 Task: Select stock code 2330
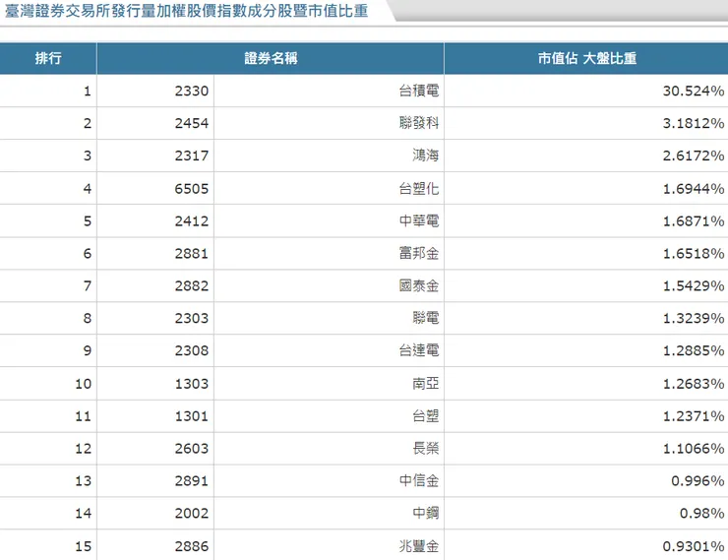[191, 91]
